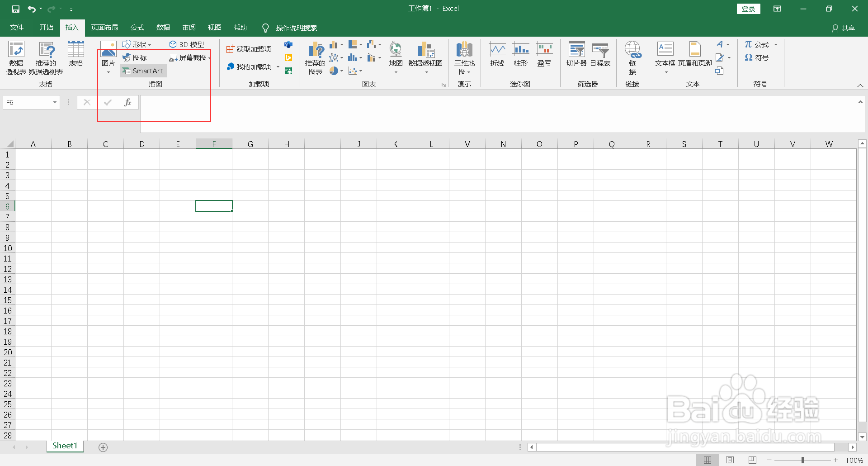This screenshot has width=868, height=466.
Task: Insert a 表格 table
Action: [x=76, y=53]
